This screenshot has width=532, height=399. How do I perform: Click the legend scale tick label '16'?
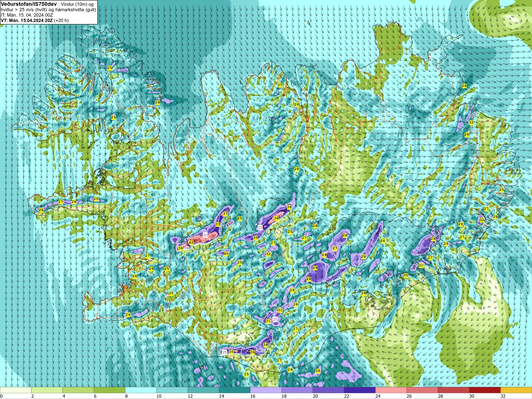point(253,396)
